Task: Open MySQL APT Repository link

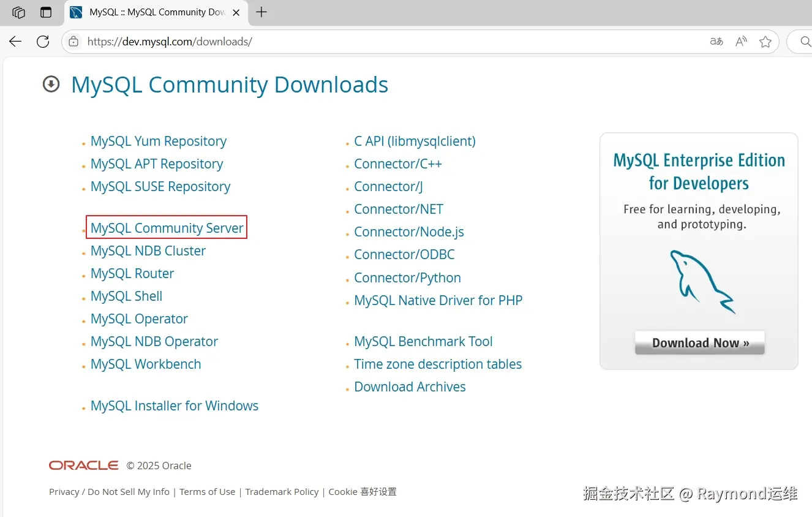Action: pos(157,164)
